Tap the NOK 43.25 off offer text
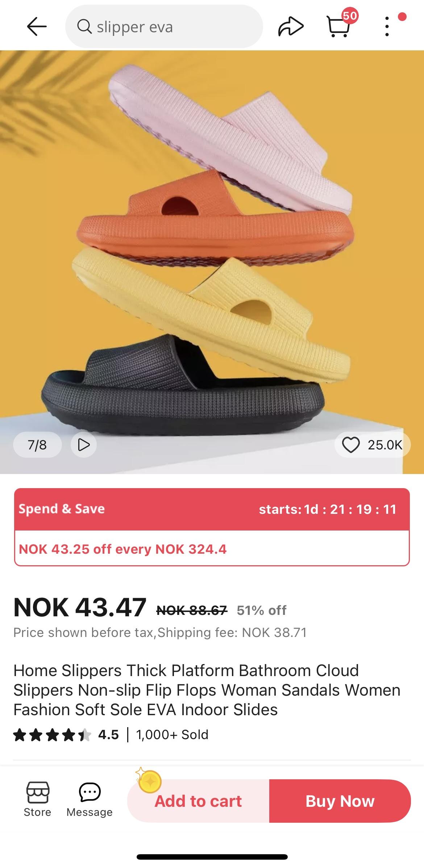 (x=122, y=549)
